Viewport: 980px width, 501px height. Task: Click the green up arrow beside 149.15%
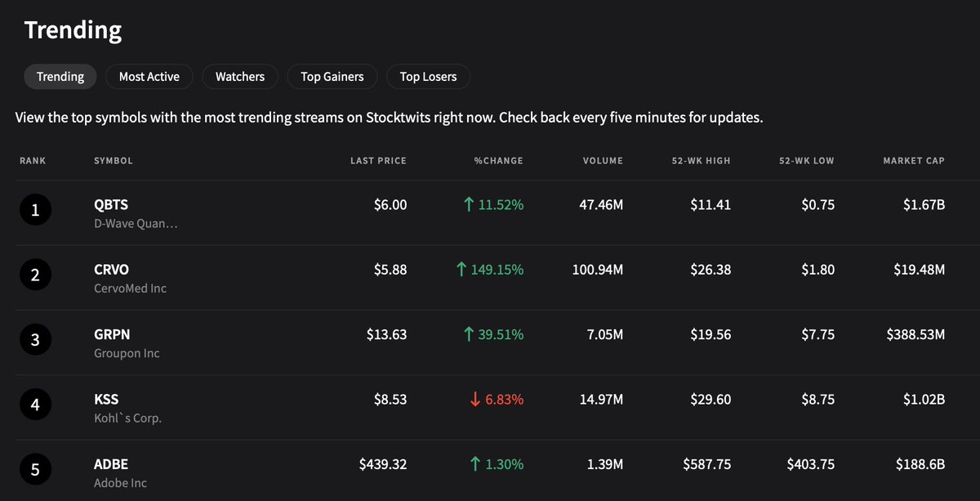tap(461, 270)
